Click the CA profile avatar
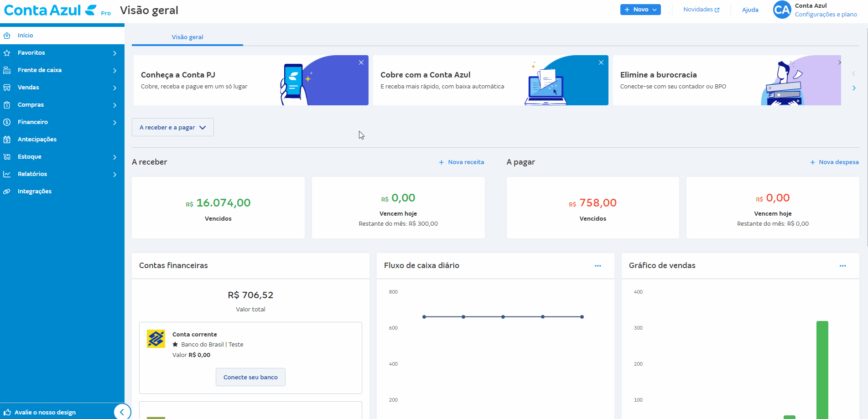The image size is (868, 419). coord(782,10)
